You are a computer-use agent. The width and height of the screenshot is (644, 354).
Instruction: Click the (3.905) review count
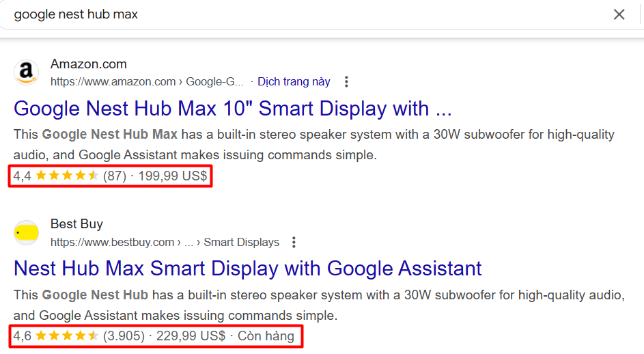coord(124,336)
